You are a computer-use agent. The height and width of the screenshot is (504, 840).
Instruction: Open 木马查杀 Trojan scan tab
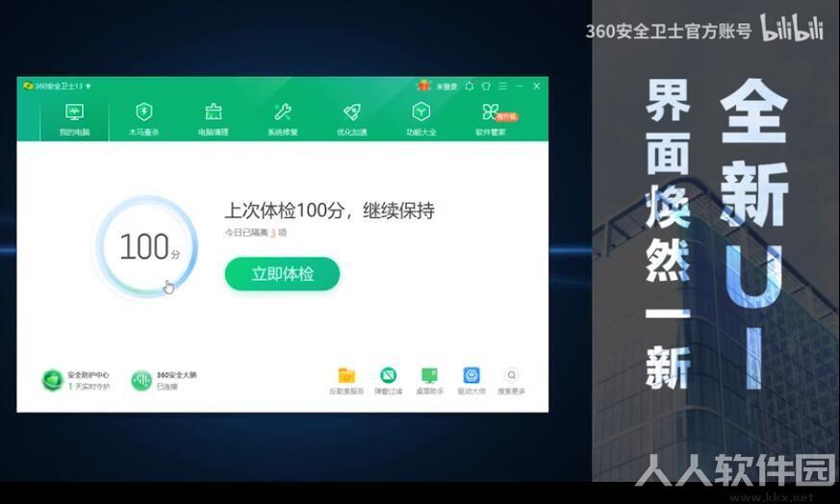pyautogui.click(x=143, y=119)
